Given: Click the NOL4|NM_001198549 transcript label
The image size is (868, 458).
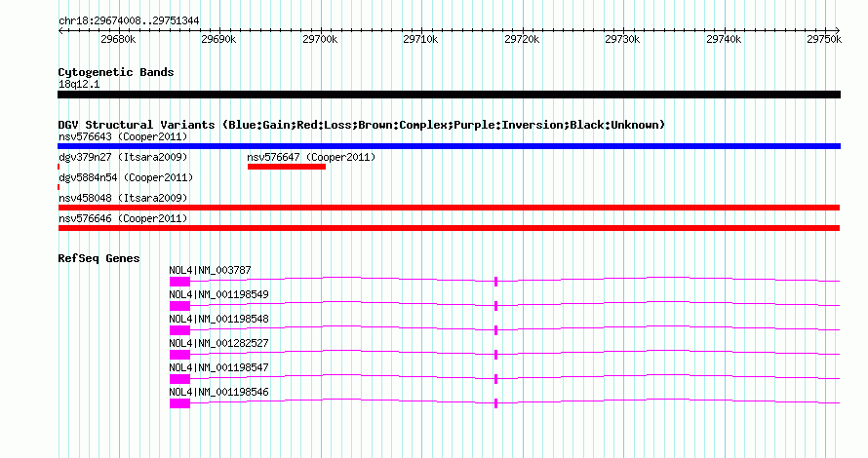Looking at the screenshot, I should tap(218, 295).
